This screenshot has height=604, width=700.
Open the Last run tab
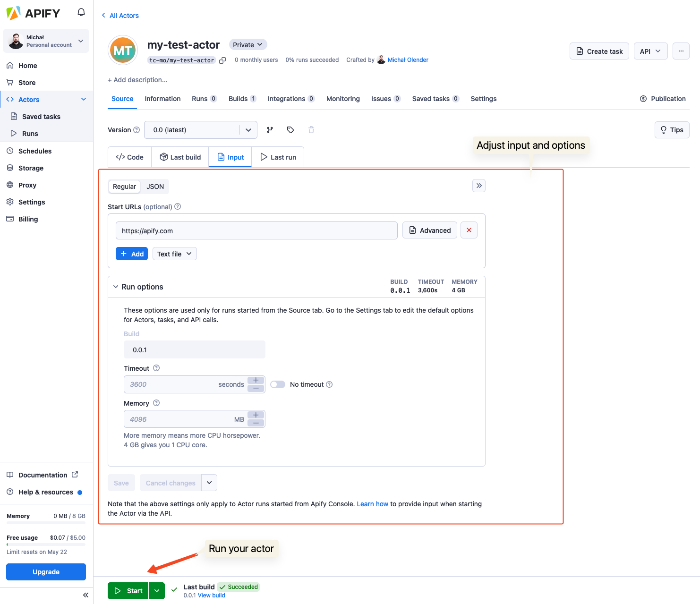(x=278, y=157)
